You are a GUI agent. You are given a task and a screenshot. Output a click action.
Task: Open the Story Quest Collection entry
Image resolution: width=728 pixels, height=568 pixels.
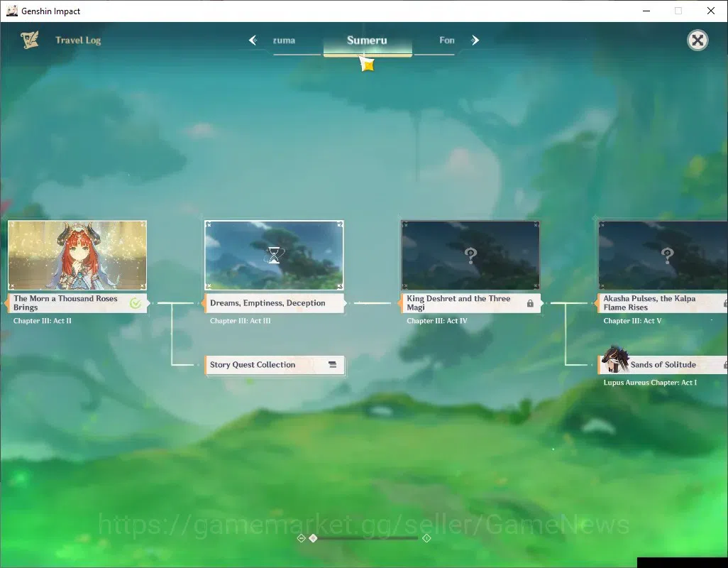click(275, 365)
